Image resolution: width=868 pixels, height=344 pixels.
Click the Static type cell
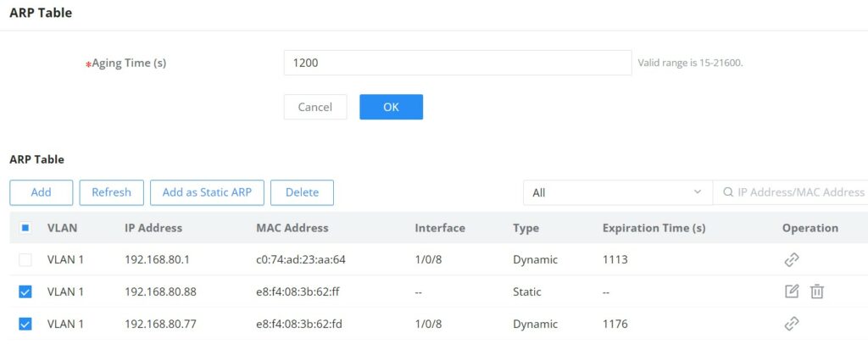coord(527,291)
